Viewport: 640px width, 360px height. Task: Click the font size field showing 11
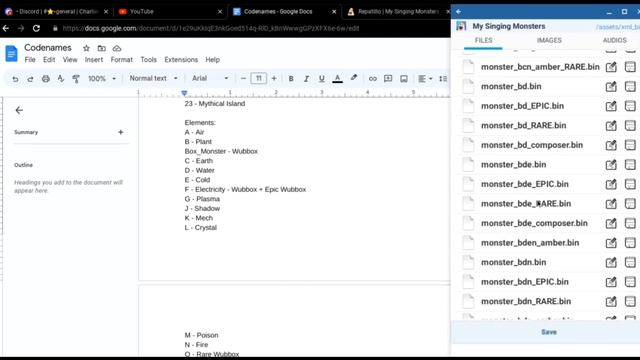click(x=259, y=78)
